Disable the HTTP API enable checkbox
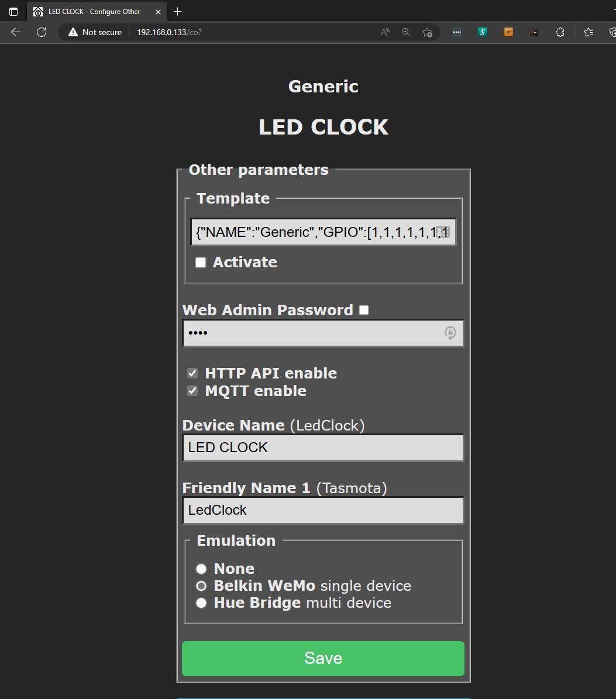The image size is (616, 699). click(192, 373)
